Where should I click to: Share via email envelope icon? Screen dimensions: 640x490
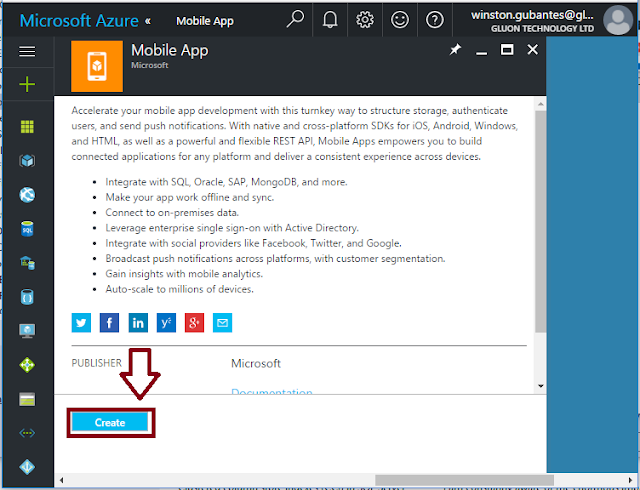[x=222, y=323]
